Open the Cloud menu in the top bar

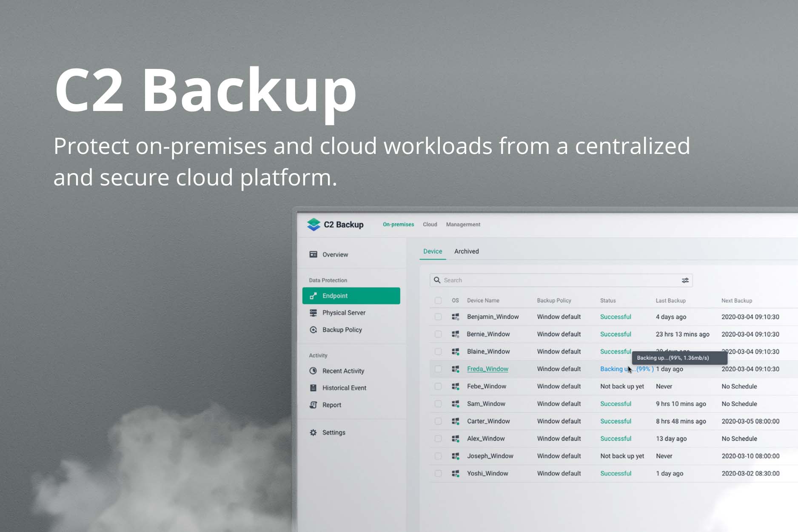430,224
